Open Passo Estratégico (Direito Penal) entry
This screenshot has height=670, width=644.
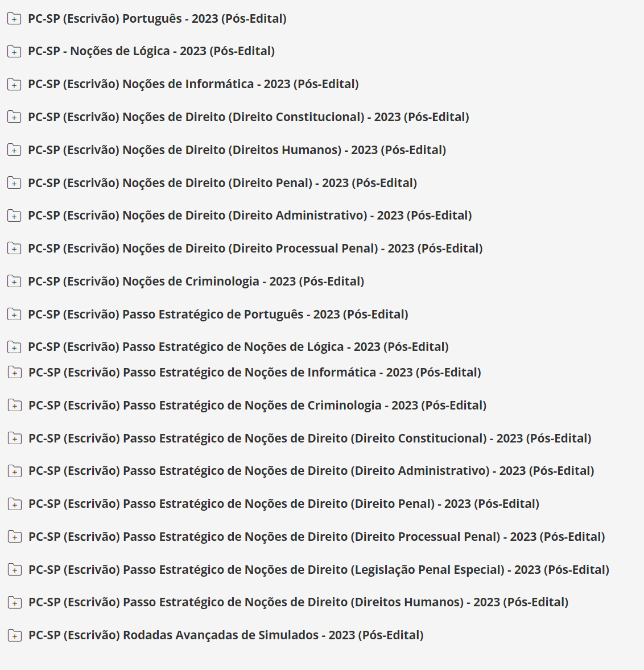point(283,504)
